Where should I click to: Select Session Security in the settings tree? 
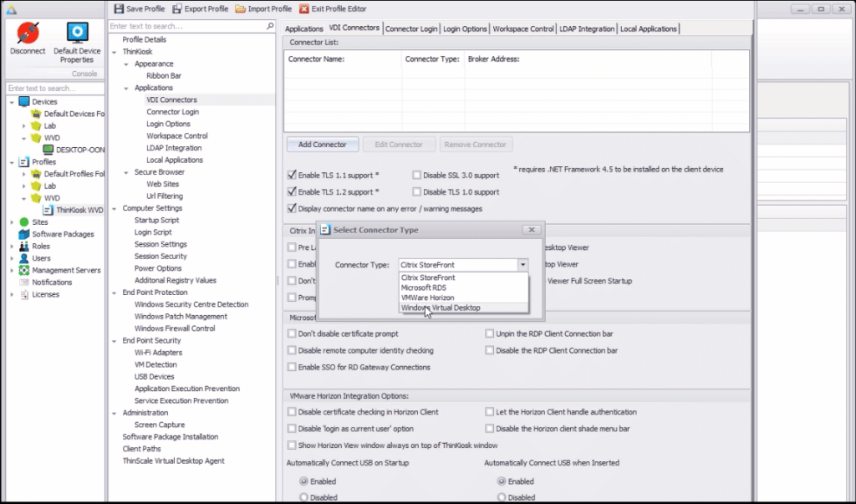160,257
